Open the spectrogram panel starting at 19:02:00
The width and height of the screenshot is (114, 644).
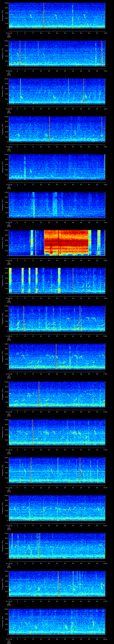click(x=57, y=53)
